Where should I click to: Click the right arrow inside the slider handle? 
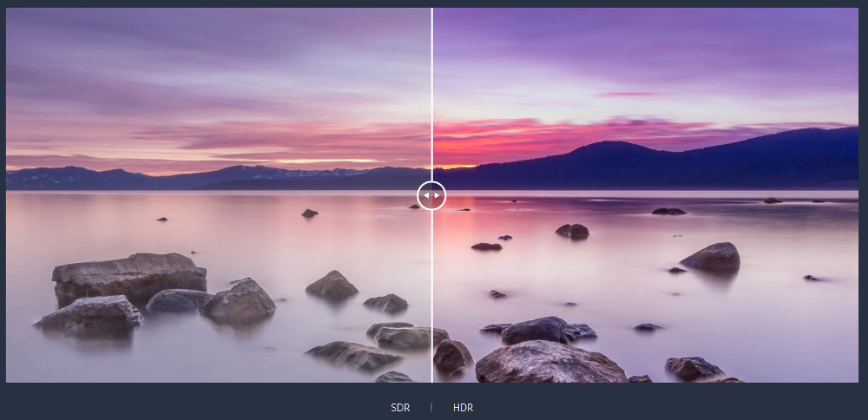(437, 195)
